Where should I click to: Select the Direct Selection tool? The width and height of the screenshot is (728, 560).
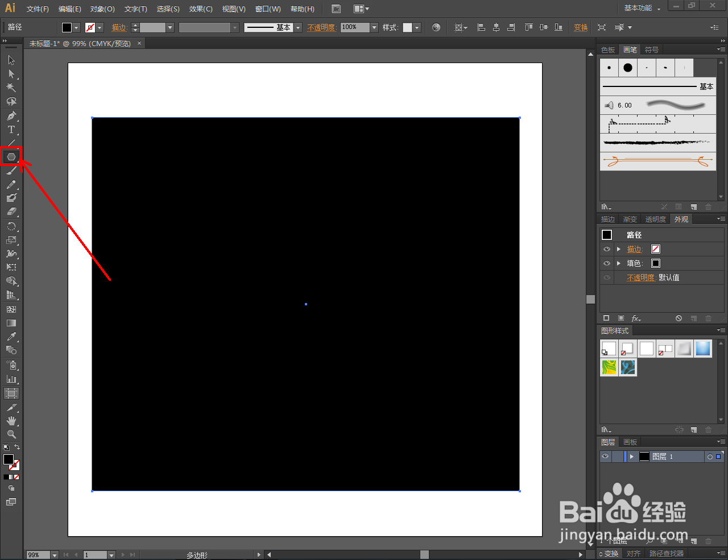click(x=11, y=74)
